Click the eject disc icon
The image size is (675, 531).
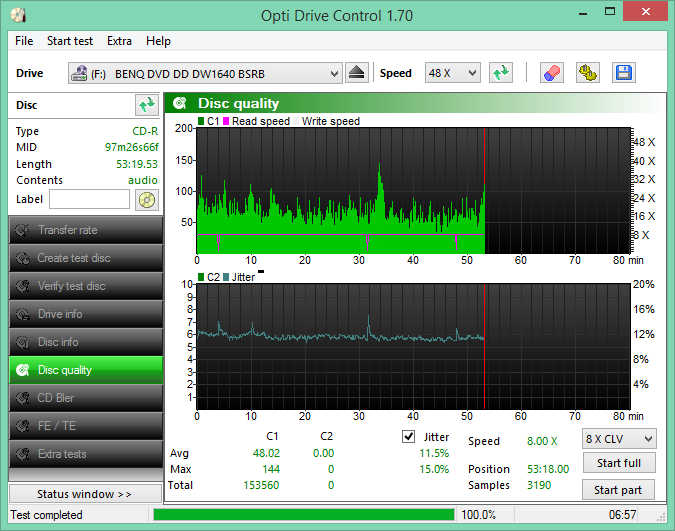357,73
